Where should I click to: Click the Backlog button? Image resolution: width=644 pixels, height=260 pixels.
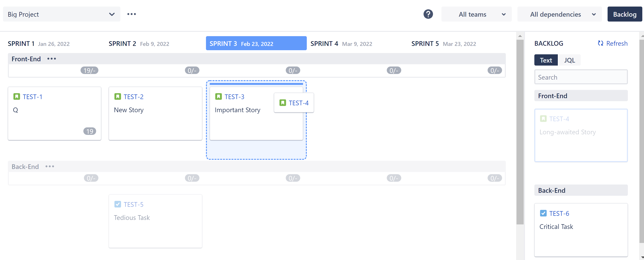point(624,14)
